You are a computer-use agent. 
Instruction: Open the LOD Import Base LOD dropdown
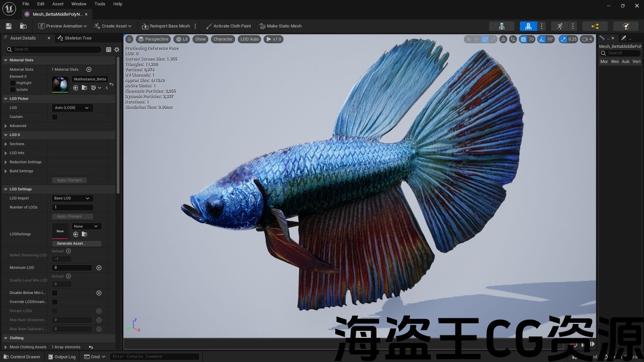tap(72, 198)
